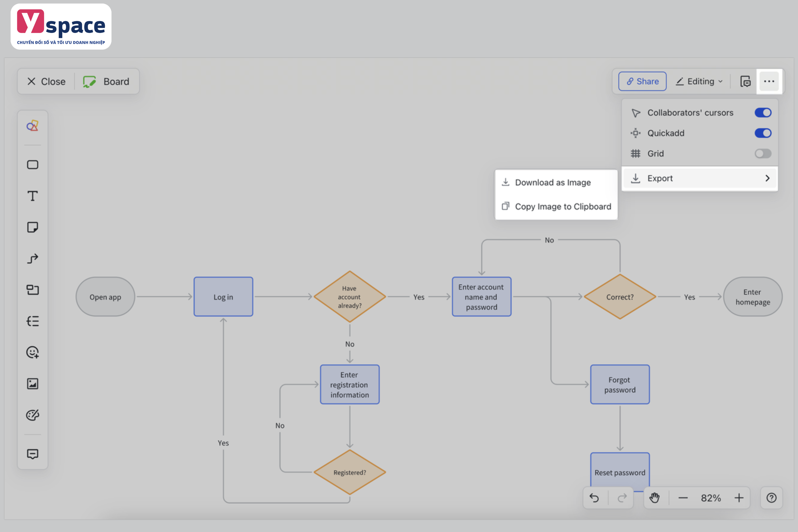Select the sticky note tool
798x532 pixels.
coord(32,227)
